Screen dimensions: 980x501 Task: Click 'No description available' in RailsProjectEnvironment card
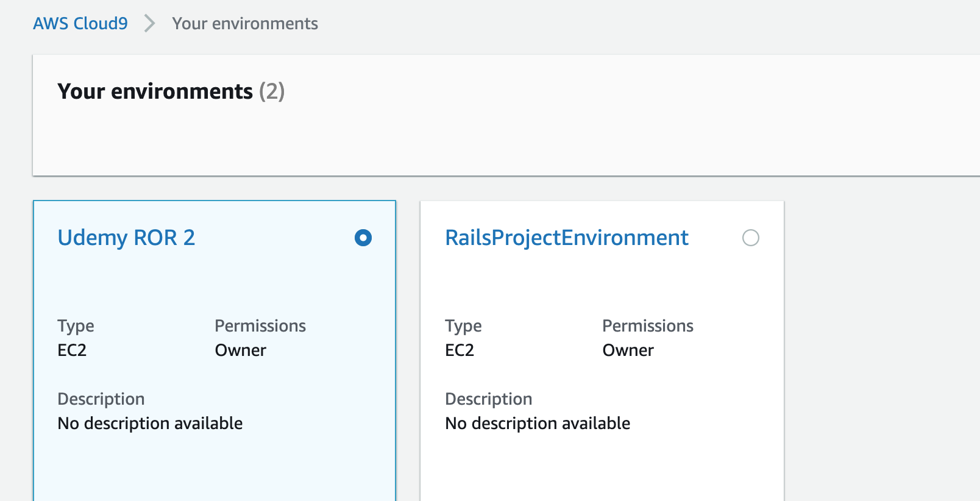538,424
